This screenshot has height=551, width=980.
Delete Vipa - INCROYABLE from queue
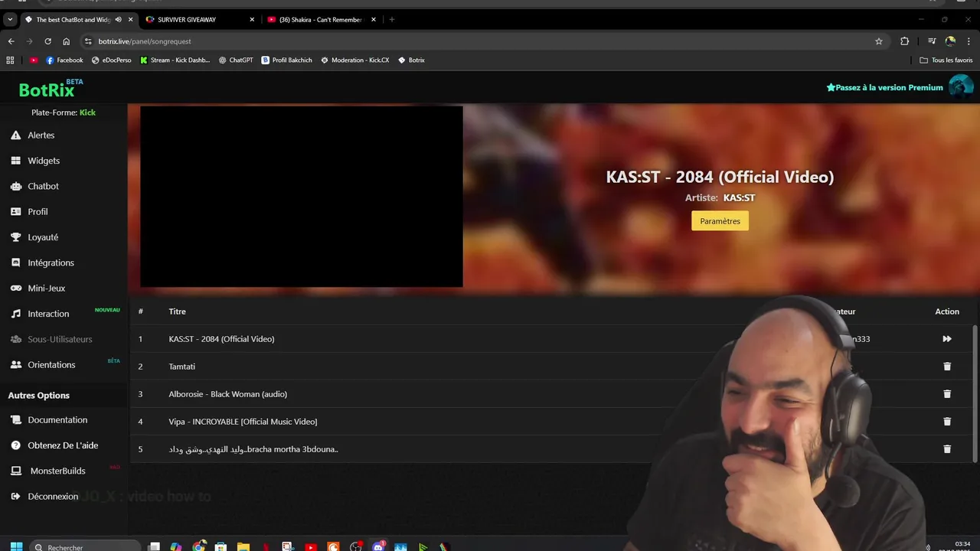[x=947, y=422]
